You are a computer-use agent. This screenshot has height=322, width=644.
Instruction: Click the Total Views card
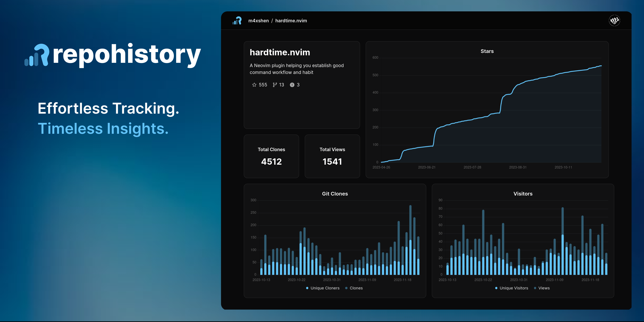point(332,156)
